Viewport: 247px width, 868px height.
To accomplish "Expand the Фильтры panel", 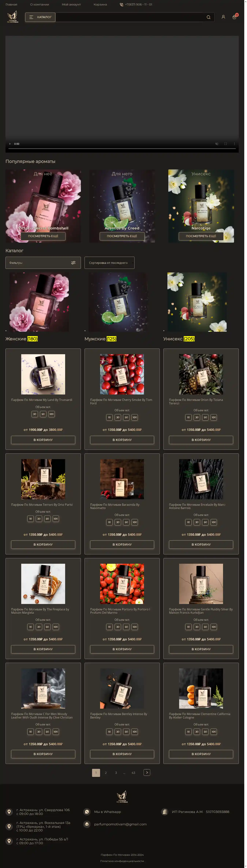I will click(43, 263).
